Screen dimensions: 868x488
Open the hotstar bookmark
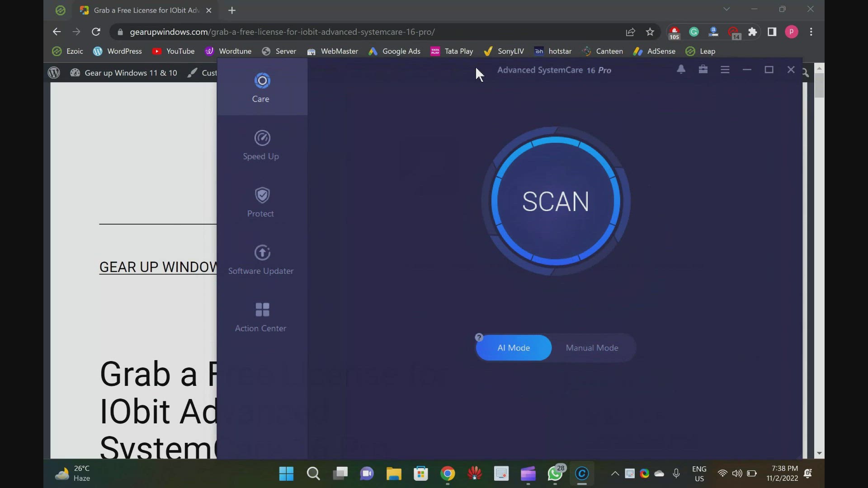pyautogui.click(x=553, y=51)
